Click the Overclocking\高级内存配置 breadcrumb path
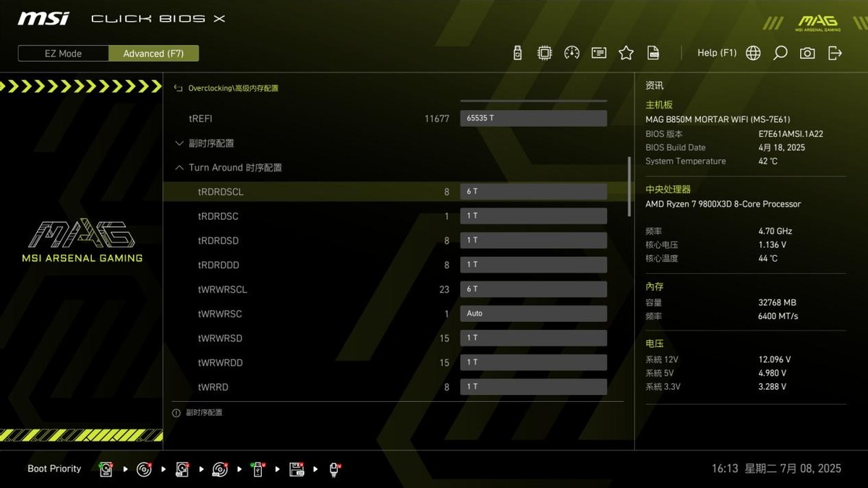This screenshot has width=868, height=488. click(233, 88)
